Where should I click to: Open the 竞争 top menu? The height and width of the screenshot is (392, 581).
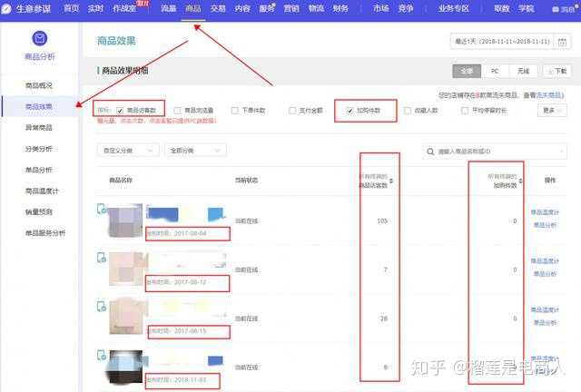click(x=406, y=8)
